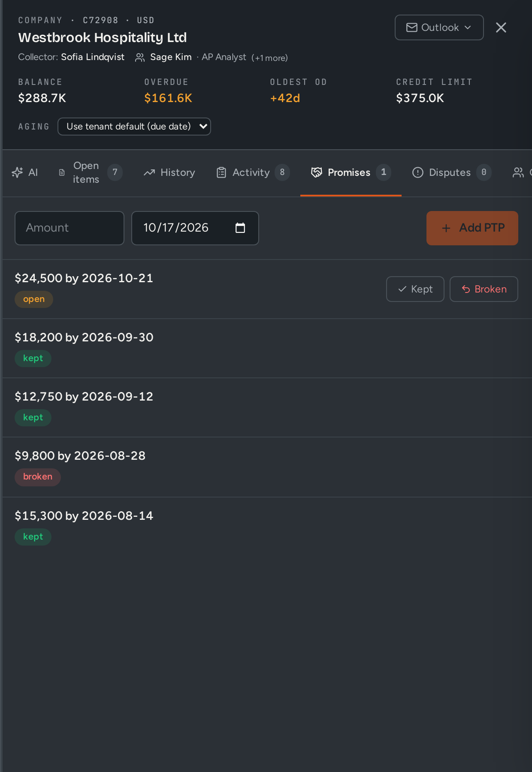Screen dimensions: 532x772
Task: Click collector name Sofia Lindqvist
Action: (93, 57)
